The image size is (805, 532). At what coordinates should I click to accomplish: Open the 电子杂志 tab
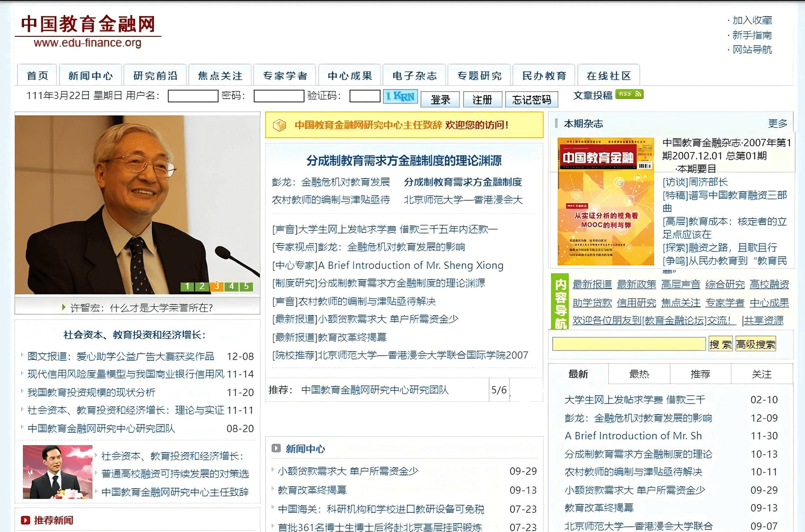click(415, 75)
